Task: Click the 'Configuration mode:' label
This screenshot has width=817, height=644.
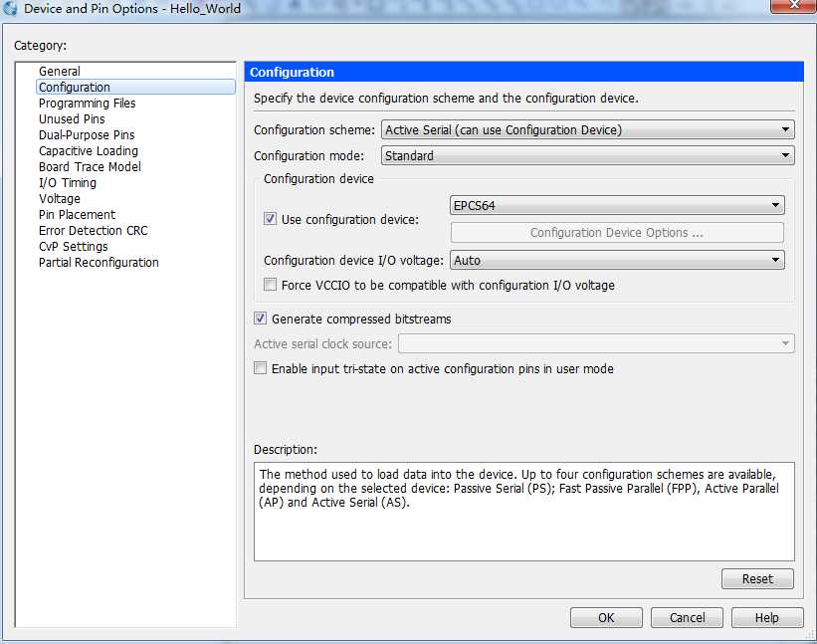Action: tap(308, 156)
